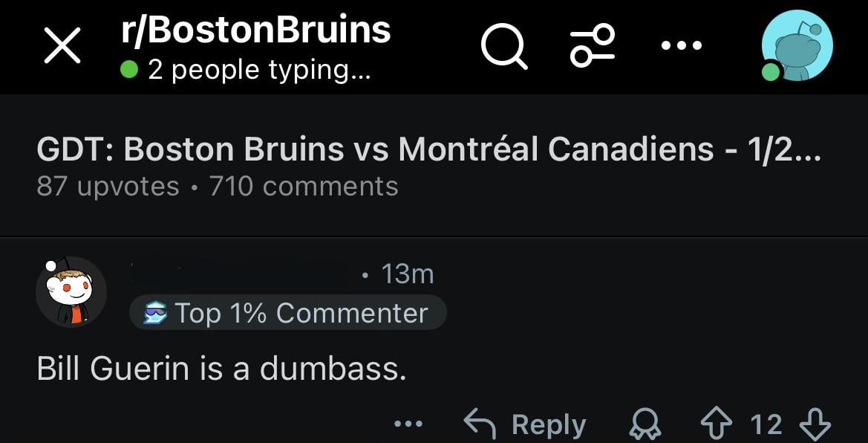
Task: Open the chat filter options icon
Action: tap(592, 46)
